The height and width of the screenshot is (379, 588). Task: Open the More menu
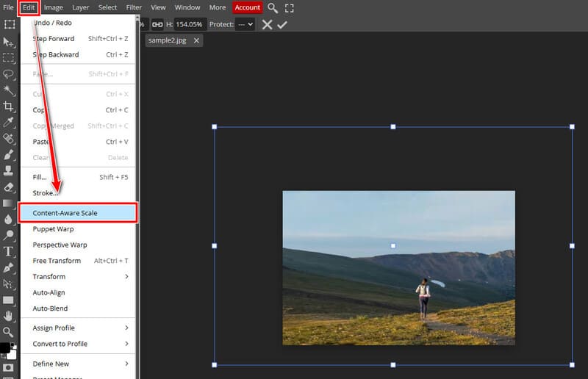pyautogui.click(x=218, y=7)
